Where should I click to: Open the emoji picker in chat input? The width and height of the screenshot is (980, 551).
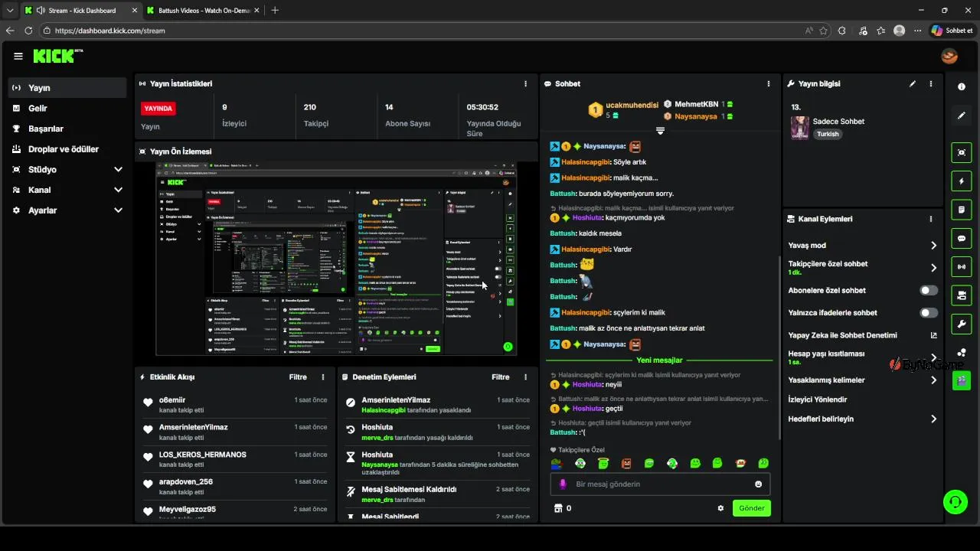759,484
